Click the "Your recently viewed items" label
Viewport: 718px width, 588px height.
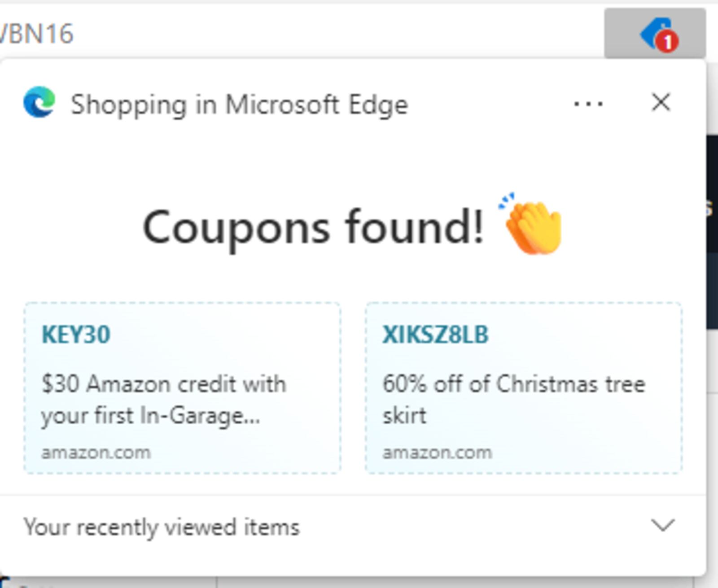(162, 527)
